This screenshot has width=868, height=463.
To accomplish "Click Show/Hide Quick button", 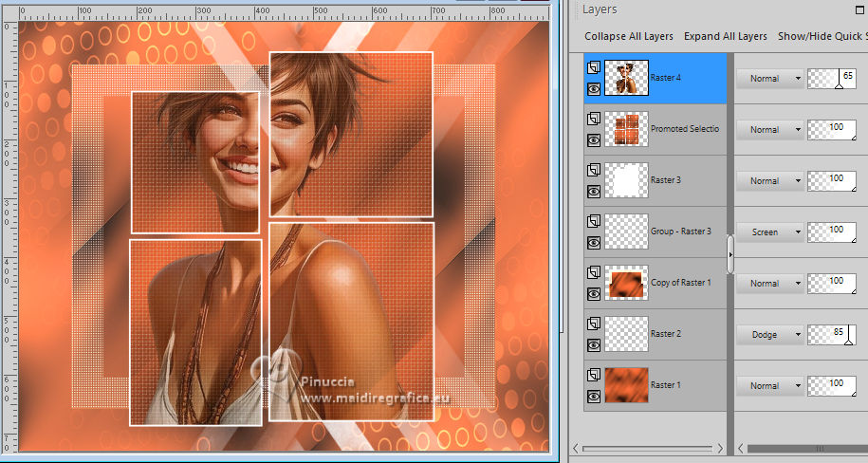I will [x=822, y=36].
